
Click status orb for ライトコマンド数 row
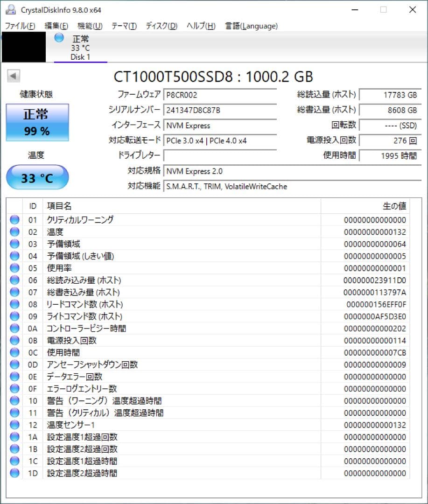coord(14,316)
